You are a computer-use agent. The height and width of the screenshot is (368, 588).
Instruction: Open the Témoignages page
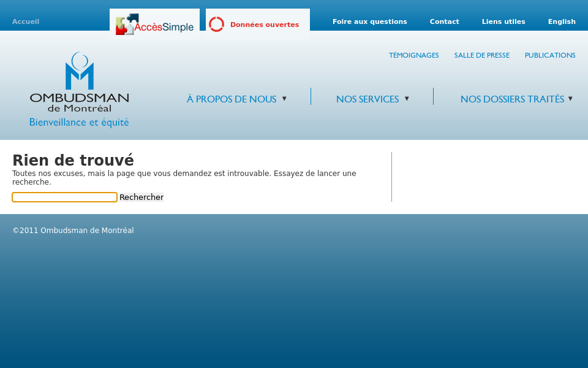[413, 55]
